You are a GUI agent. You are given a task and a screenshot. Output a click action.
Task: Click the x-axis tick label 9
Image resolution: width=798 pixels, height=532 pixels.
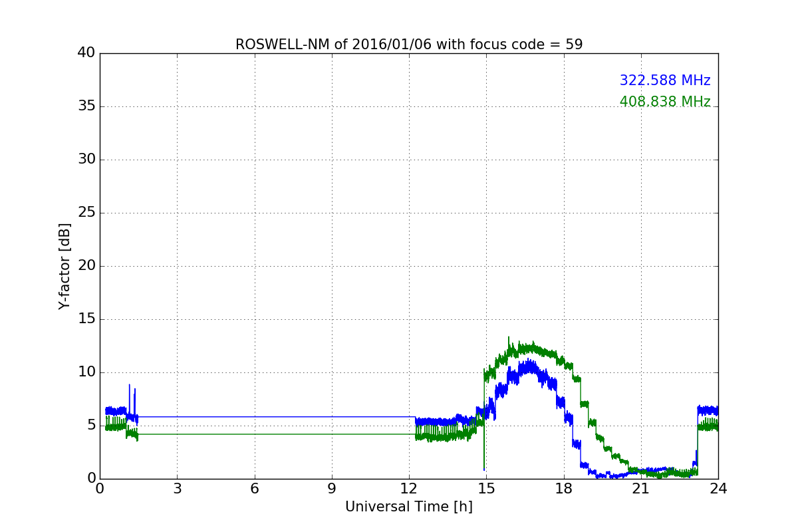(x=332, y=489)
